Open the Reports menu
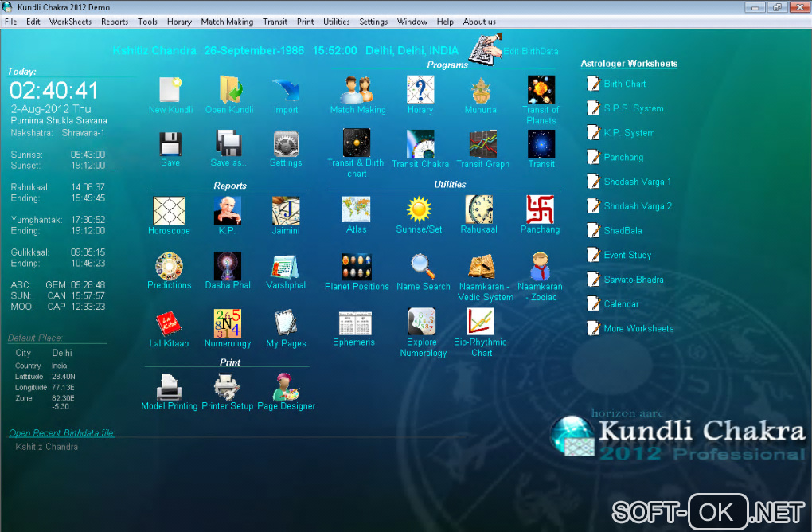 tap(115, 22)
